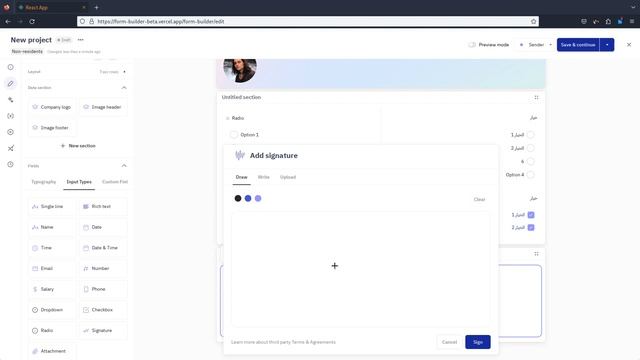640x360 pixels.
Task: Add a Number field
Action: (102, 268)
